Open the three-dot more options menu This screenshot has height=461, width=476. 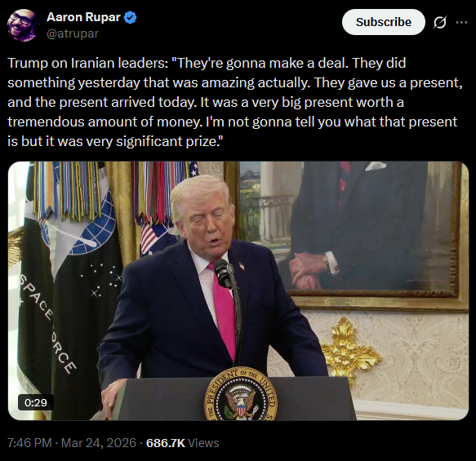(461, 22)
